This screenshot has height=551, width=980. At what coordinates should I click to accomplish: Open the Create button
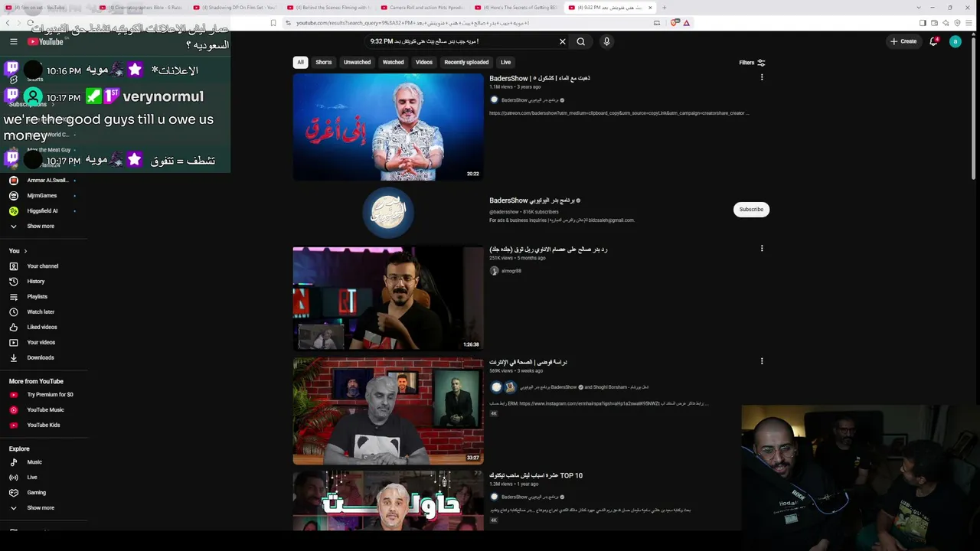click(x=903, y=41)
